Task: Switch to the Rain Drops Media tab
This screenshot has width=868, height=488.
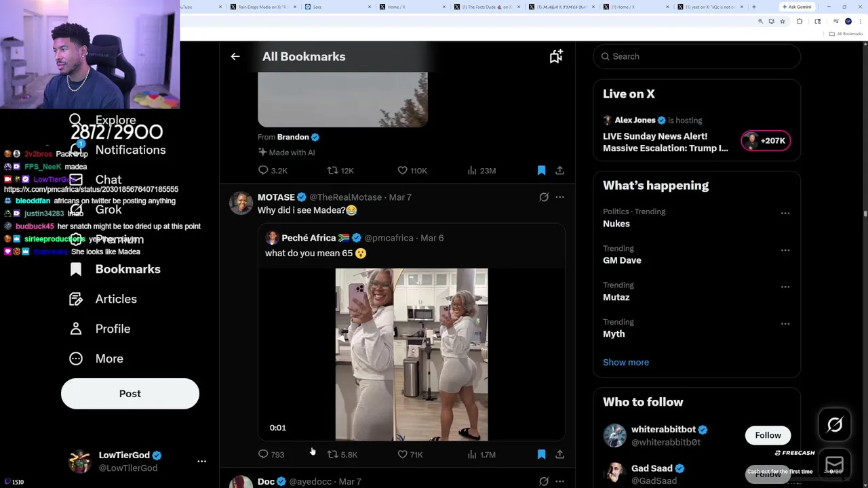Action: (262, 7)
